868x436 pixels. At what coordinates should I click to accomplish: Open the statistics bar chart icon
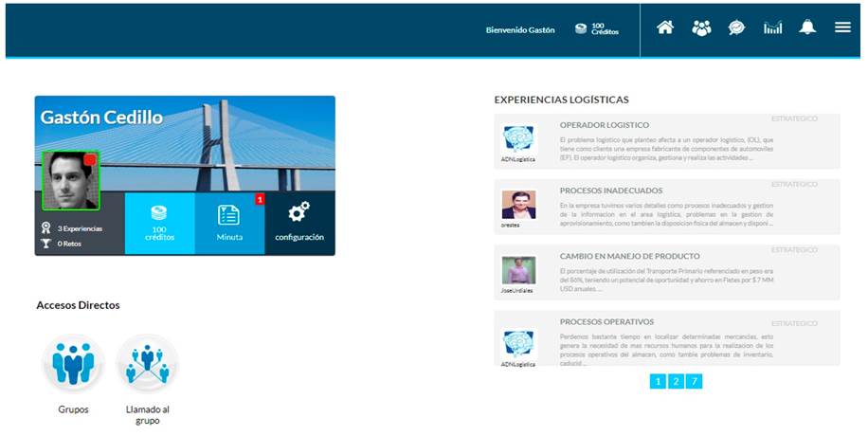(772, 27)
